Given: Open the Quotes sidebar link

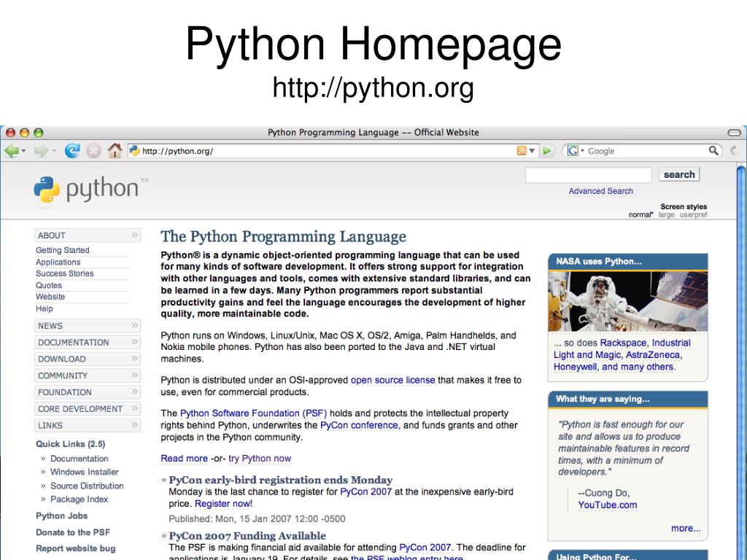Looking at the screenshot, I should [49, 285].
